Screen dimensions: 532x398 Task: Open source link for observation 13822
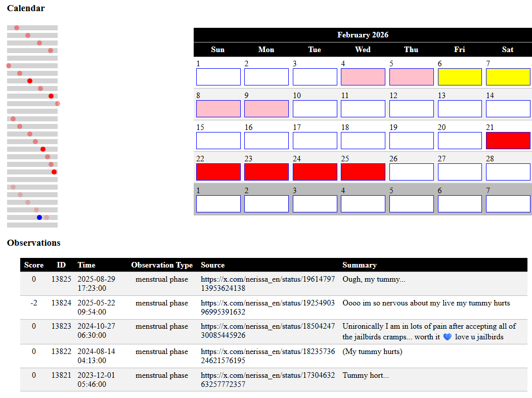[x=268, y=356]
